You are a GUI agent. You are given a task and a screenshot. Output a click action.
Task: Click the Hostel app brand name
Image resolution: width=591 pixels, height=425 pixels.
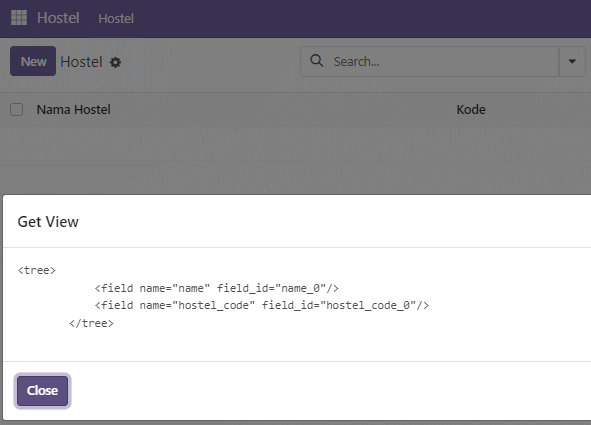pos(58,18)
